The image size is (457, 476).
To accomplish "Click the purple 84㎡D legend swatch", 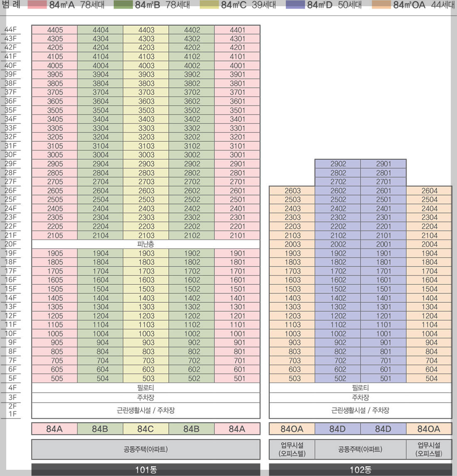I will tap(295, 5).
